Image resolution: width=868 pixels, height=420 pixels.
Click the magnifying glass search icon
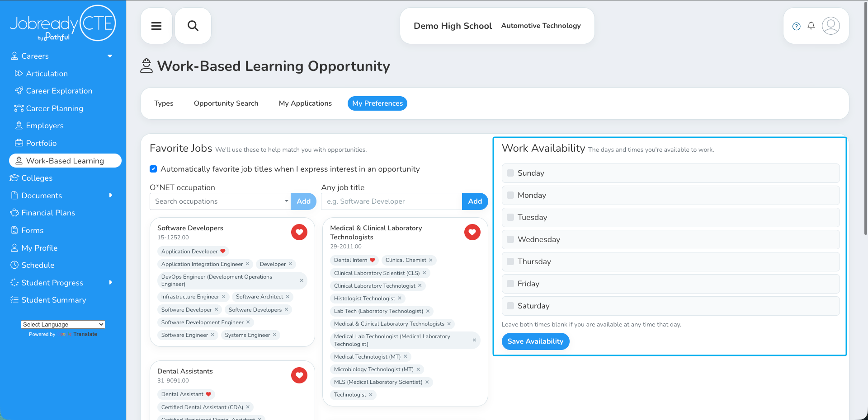193,26
